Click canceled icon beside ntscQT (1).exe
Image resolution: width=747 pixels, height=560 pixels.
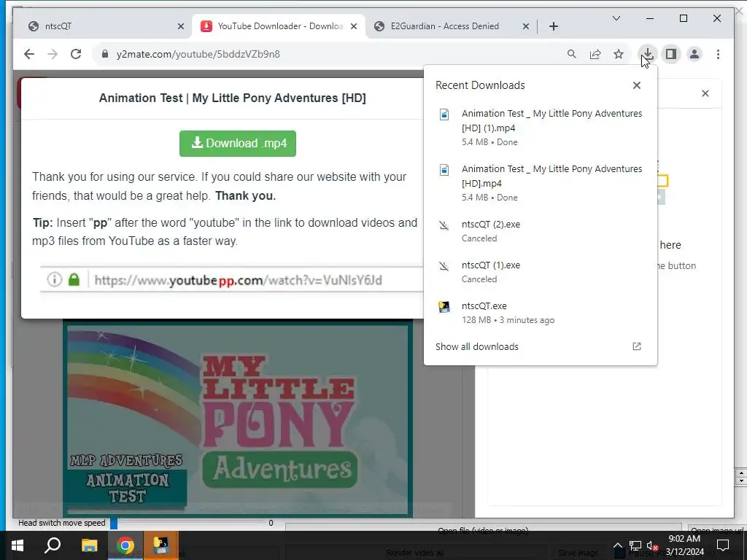(444, 266)
